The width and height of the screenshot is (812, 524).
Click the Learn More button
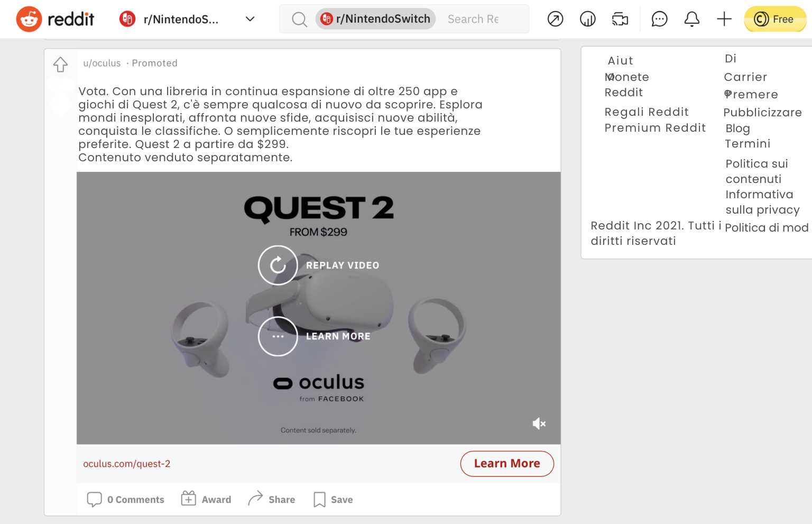[506, 464]
